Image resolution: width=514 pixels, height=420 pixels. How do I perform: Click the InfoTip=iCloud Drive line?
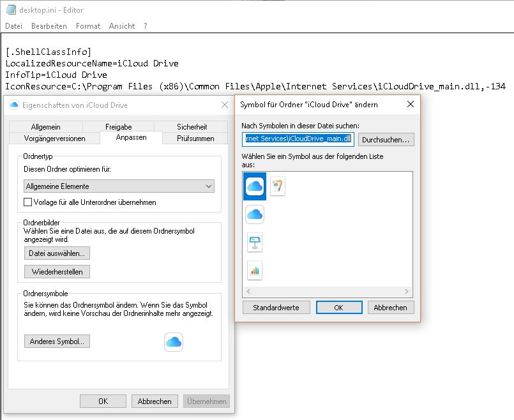(x=56, y=75)
